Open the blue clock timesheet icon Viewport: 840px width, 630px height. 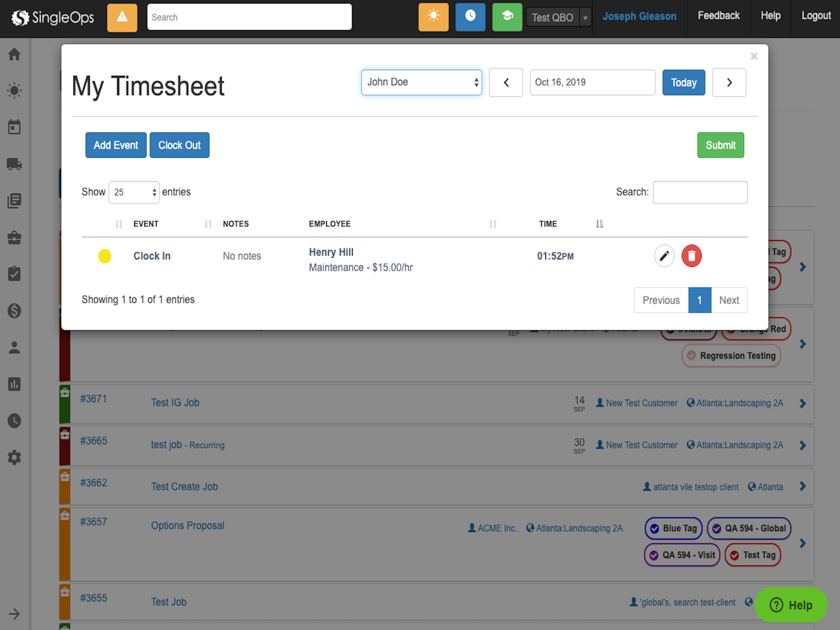point(470,17)
